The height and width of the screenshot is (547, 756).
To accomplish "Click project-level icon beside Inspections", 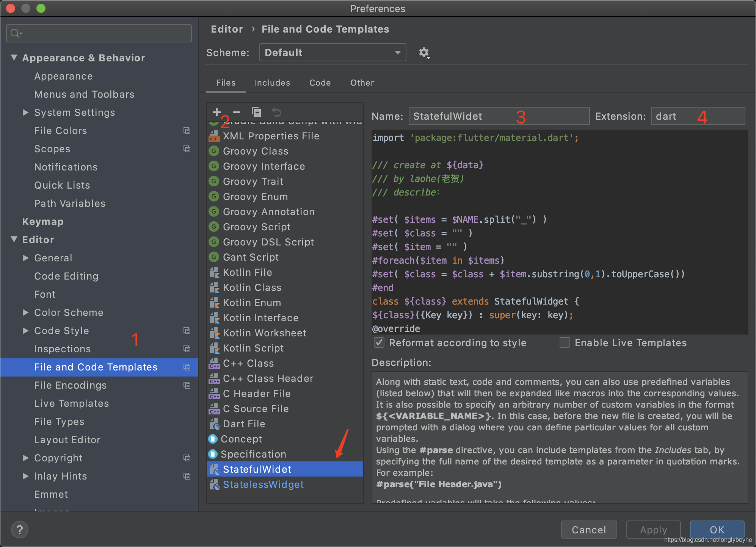I will tap(187, 349).
